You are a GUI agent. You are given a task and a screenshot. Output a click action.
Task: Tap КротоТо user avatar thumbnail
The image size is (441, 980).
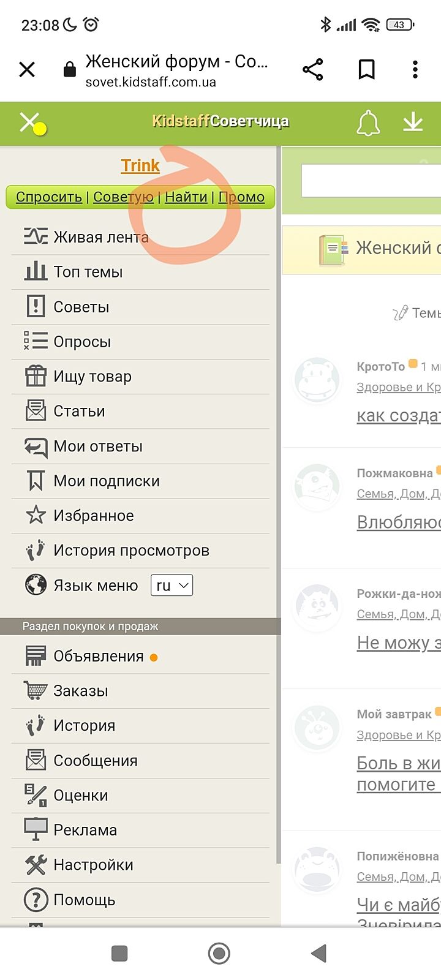[317, 381]
